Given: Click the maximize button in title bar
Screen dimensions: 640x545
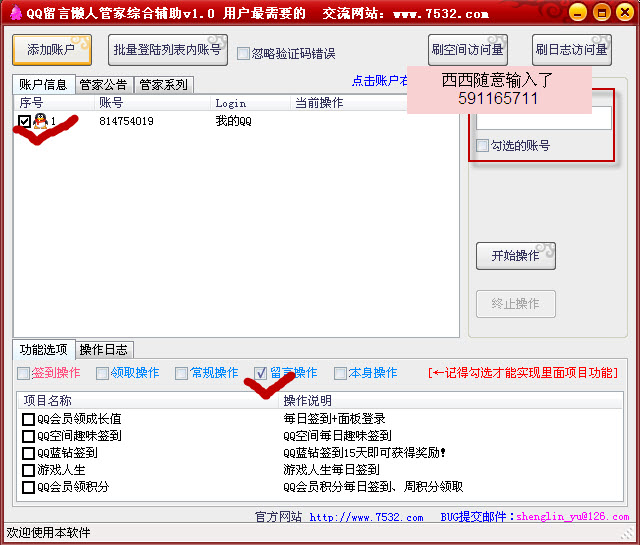Looking at the screenshot, I should pos(600,14).
